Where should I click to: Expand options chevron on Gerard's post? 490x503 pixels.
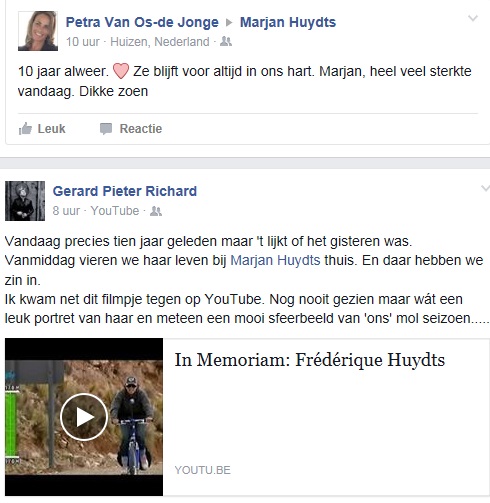(485, 188)
